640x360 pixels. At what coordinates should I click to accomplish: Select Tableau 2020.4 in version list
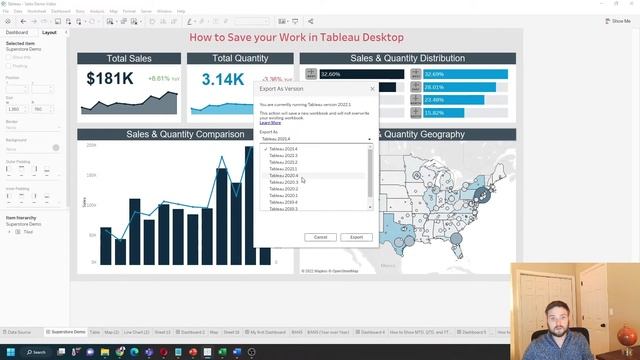(314, 176)
